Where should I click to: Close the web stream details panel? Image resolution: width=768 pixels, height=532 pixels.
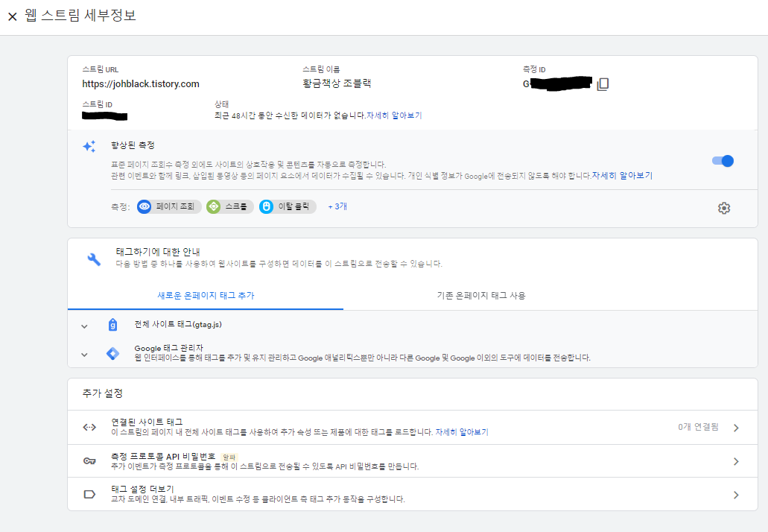(13, 16)
